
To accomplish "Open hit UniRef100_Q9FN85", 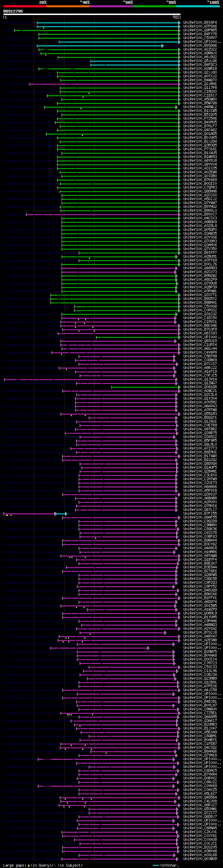I will click(200, 30).
